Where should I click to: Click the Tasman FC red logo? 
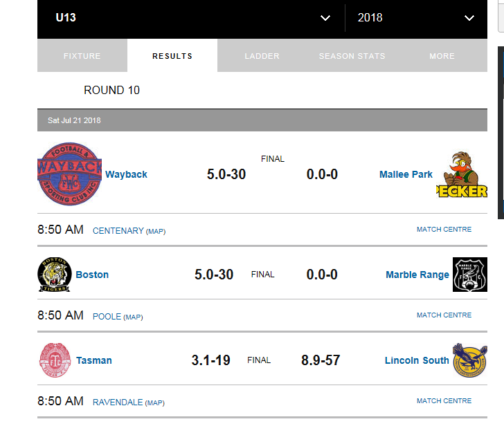click(x=55, y=360)
